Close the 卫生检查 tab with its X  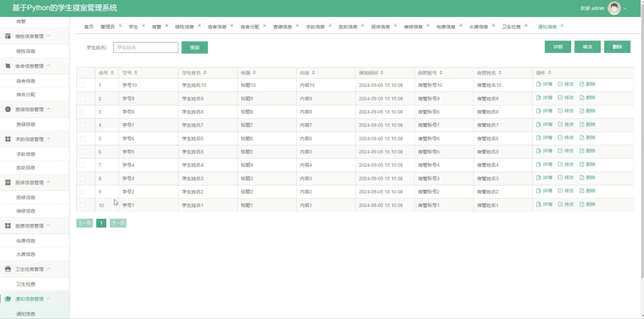[x=526, y=26]
